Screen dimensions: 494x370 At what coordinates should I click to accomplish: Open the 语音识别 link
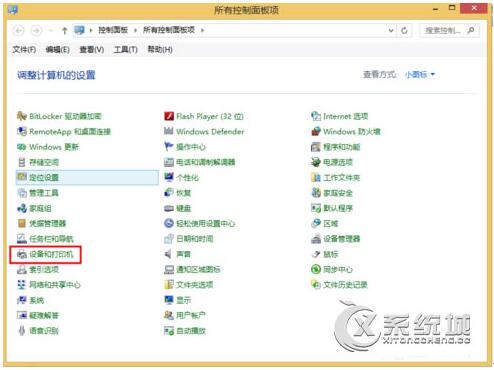click(44, 331)
